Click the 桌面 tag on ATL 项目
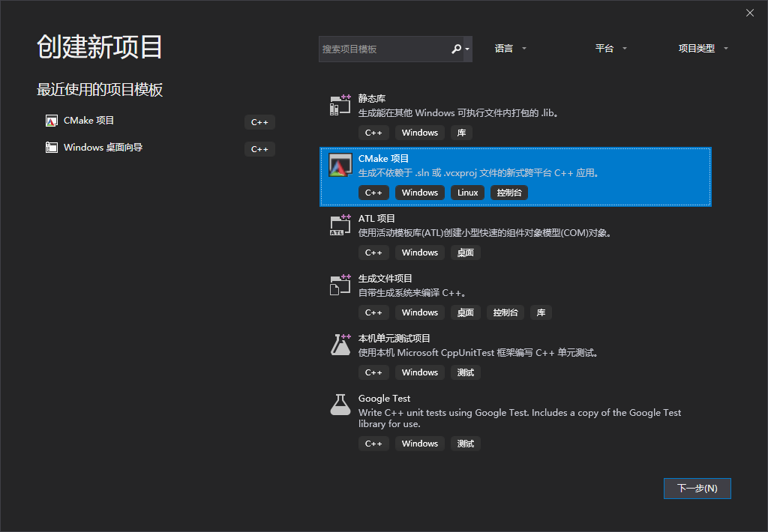Viewport: 768px width, 532px height. pyautogui.click(x=465, y=253)
